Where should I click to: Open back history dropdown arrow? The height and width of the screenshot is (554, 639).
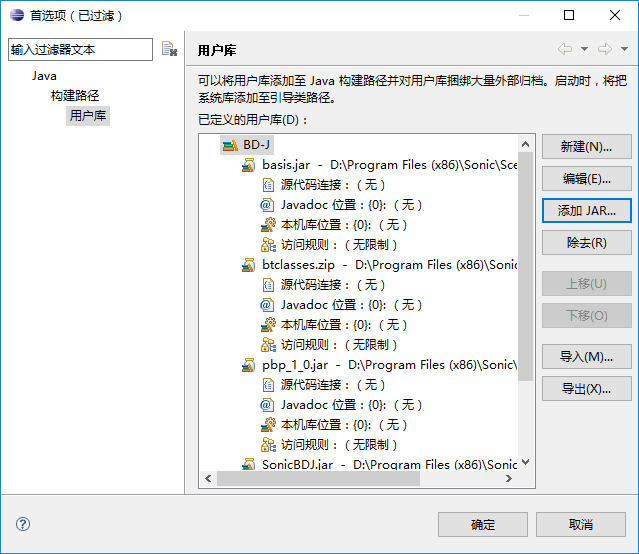[584, 49]
